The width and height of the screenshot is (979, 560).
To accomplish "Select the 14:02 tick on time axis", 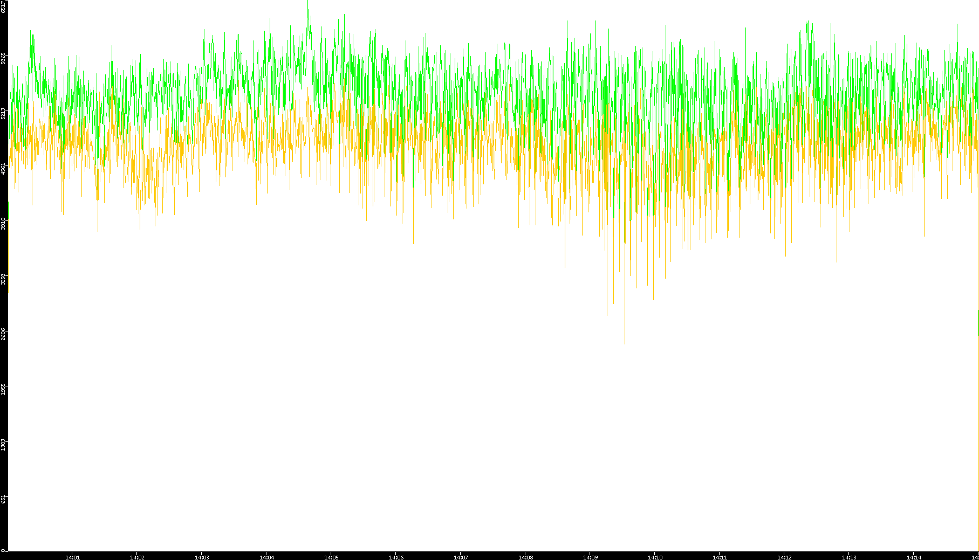I will coord(137,557).
